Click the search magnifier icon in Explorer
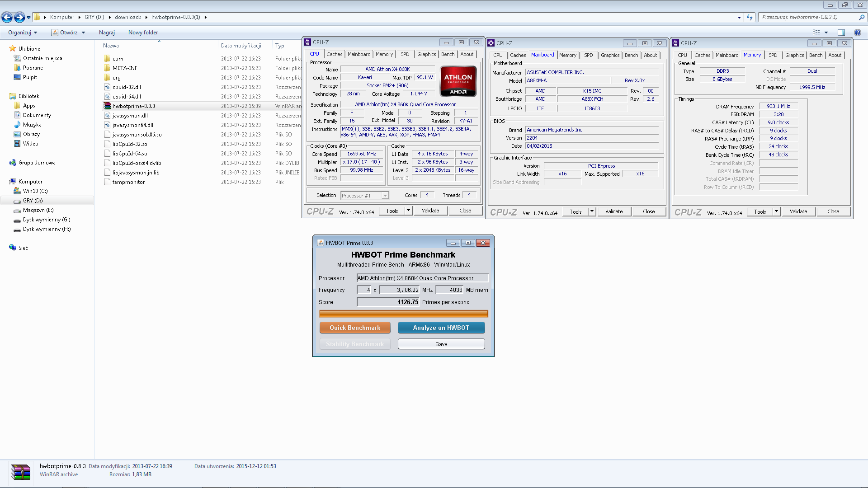Image resolution: width=868 pixels, height=488 pixels. click(x=861, y=17)
